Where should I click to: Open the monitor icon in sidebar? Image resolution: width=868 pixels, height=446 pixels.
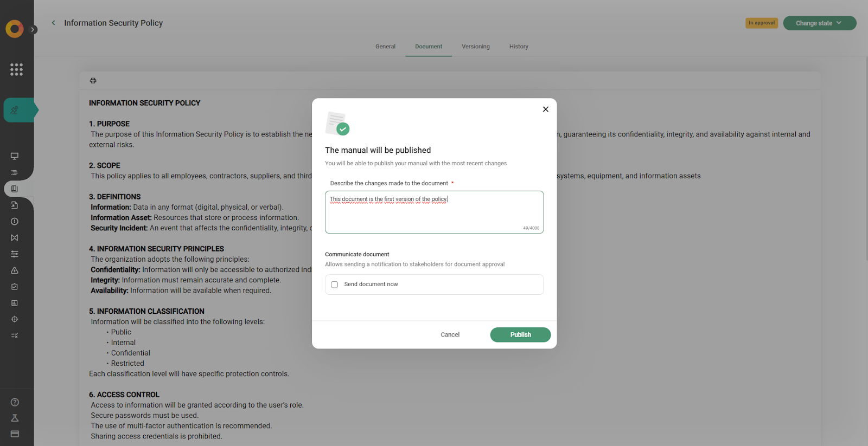coord(15,156)
